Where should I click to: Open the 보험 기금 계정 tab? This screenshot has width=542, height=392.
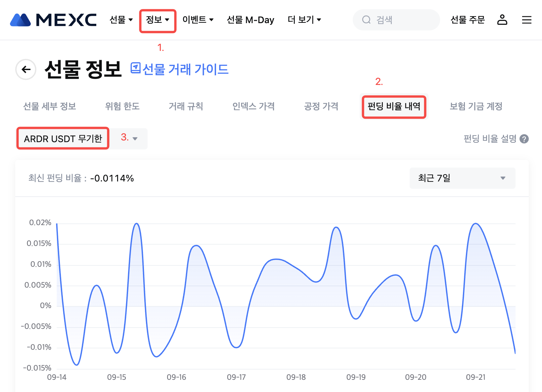tap(476, 106)
